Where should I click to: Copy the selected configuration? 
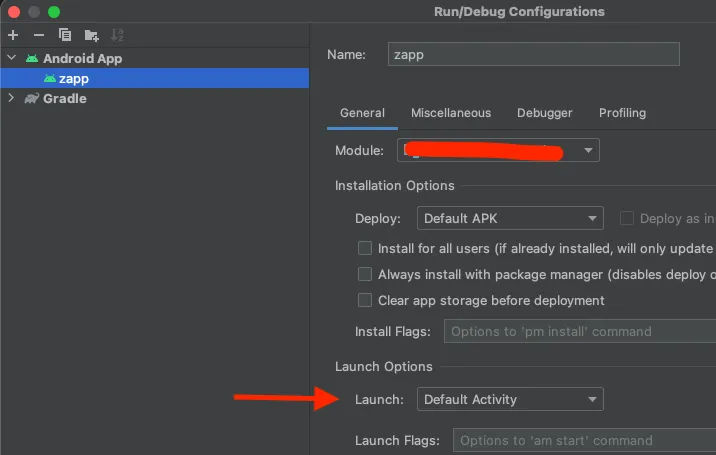pyautogui.click(x=65, y=36)
